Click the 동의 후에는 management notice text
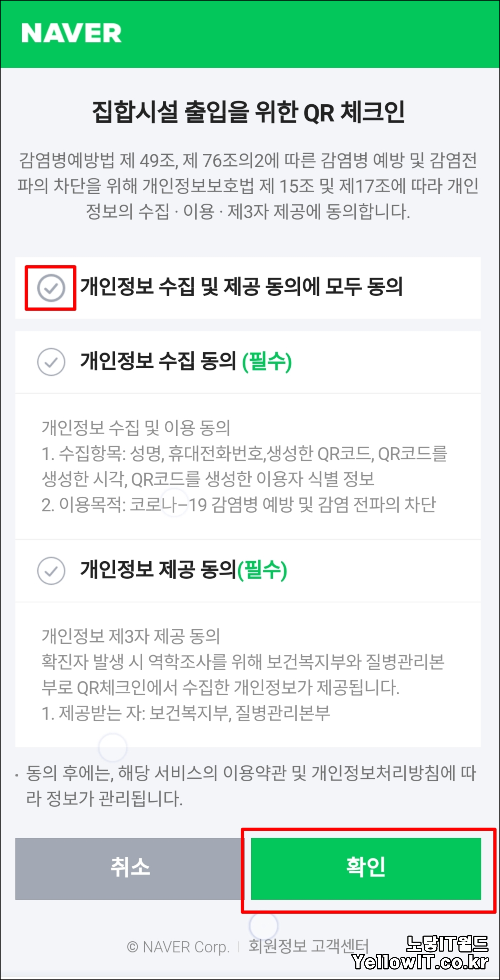The width and height of the screenshot is (500, 980). 251,785
